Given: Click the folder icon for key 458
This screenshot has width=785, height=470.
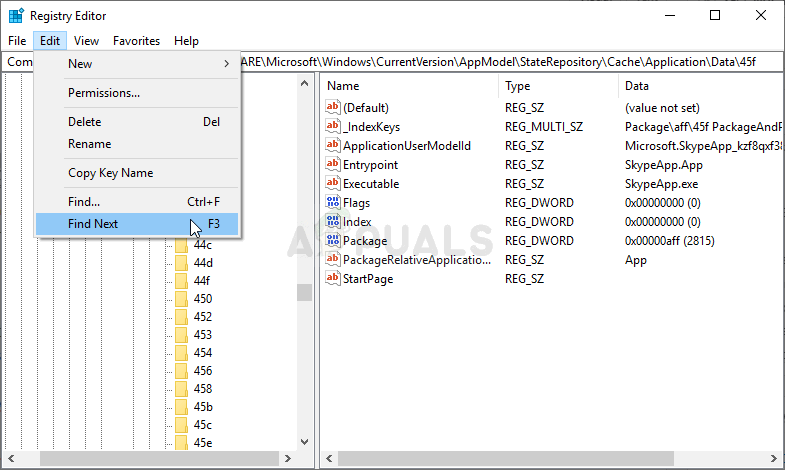Looking at the screenshot, I should coord(181,389).
